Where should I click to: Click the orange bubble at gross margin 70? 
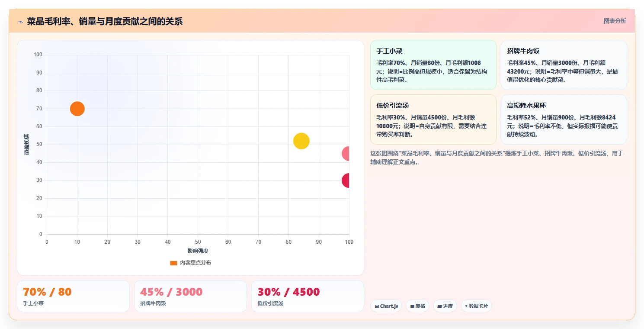coord(77,109)
